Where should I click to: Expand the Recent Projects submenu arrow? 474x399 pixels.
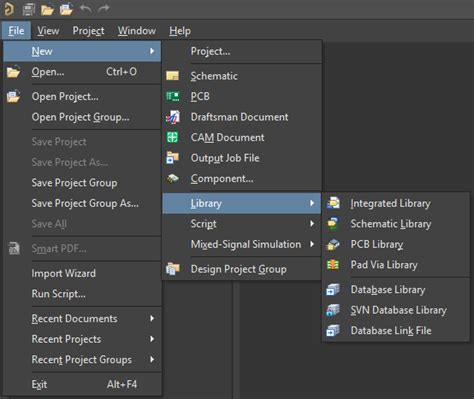152,339
